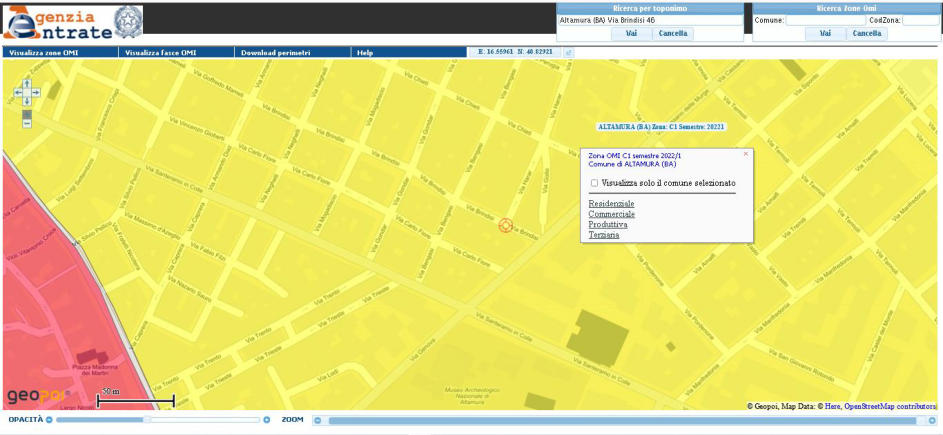The image size is (943, 435).
Task: Zoom out using the zoom bar minus icon
Action: click(x=318, y=420)
